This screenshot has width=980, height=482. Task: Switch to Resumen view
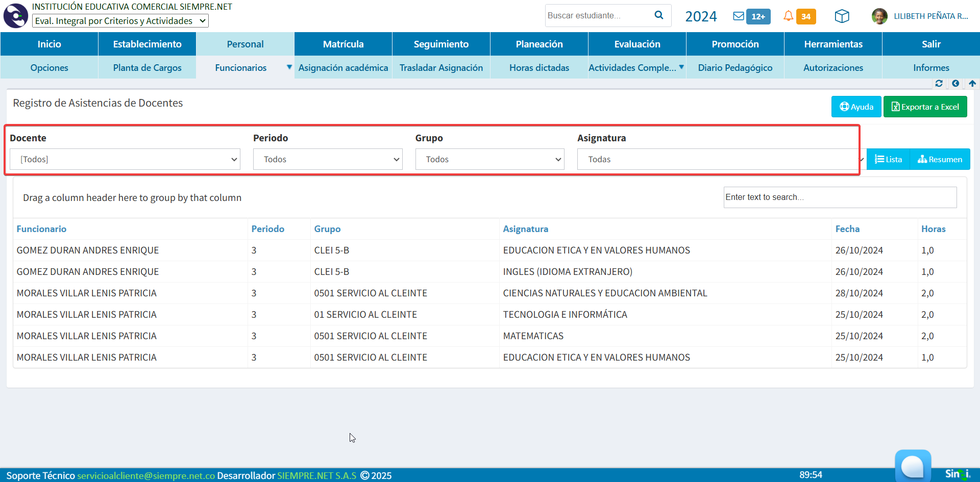940,159
